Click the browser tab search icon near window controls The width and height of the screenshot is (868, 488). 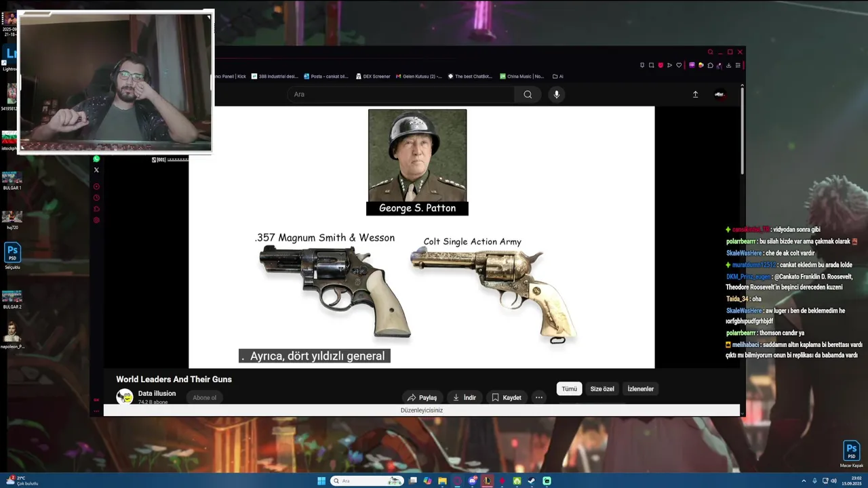click(710, 52)
